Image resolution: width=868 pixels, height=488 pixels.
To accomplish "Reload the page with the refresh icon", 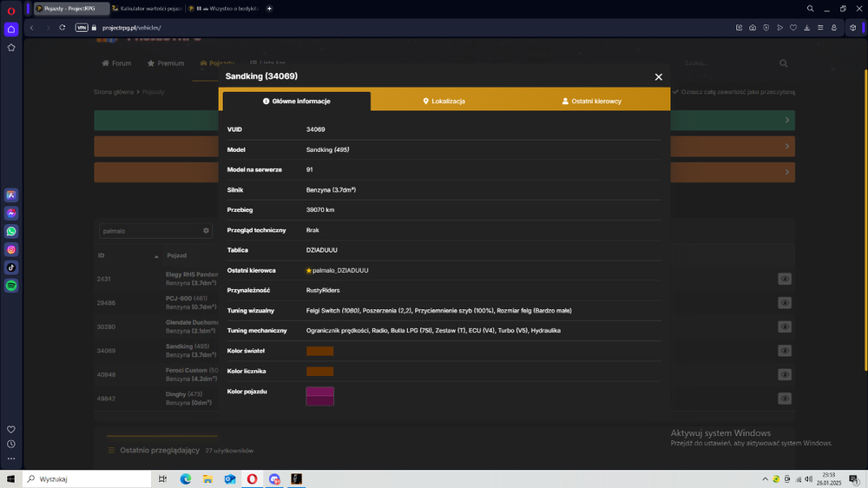I will (62, 28).
